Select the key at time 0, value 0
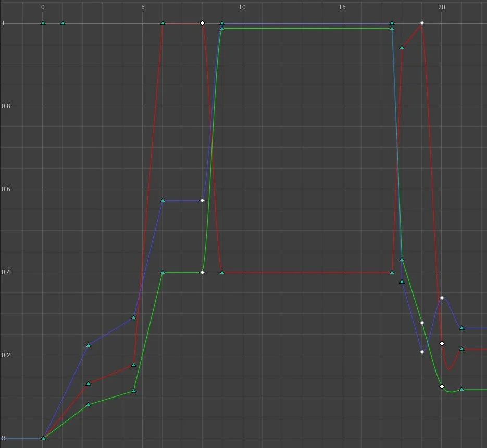This screenshot has height=448, width=487. point(43,438)
